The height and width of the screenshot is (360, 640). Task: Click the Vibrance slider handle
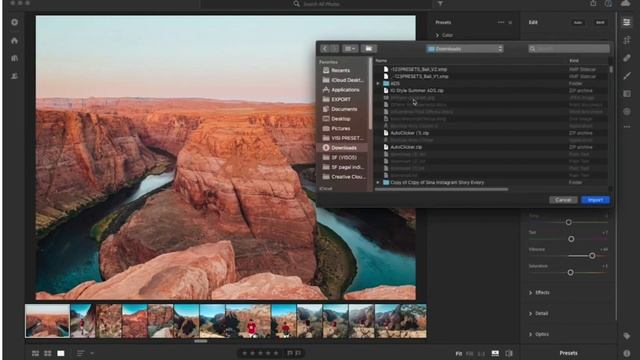click(592, 256)
